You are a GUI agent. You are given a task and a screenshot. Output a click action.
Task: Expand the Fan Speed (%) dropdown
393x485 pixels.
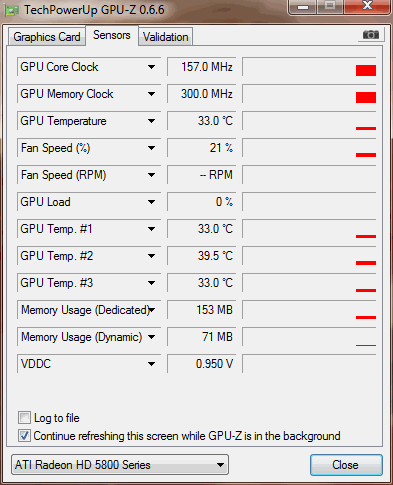coord(151,148)
